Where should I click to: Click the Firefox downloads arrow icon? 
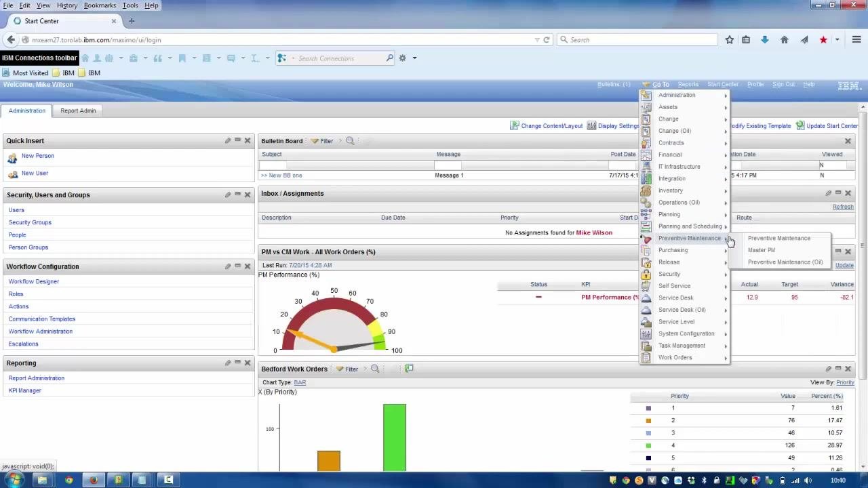click(765, 40)
